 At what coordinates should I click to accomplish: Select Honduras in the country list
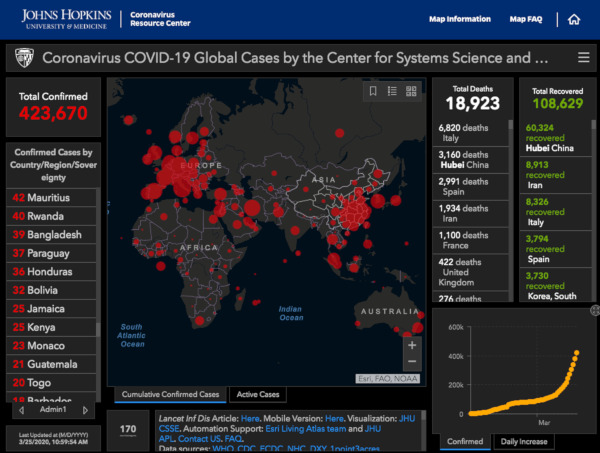[x=51, y=272]
